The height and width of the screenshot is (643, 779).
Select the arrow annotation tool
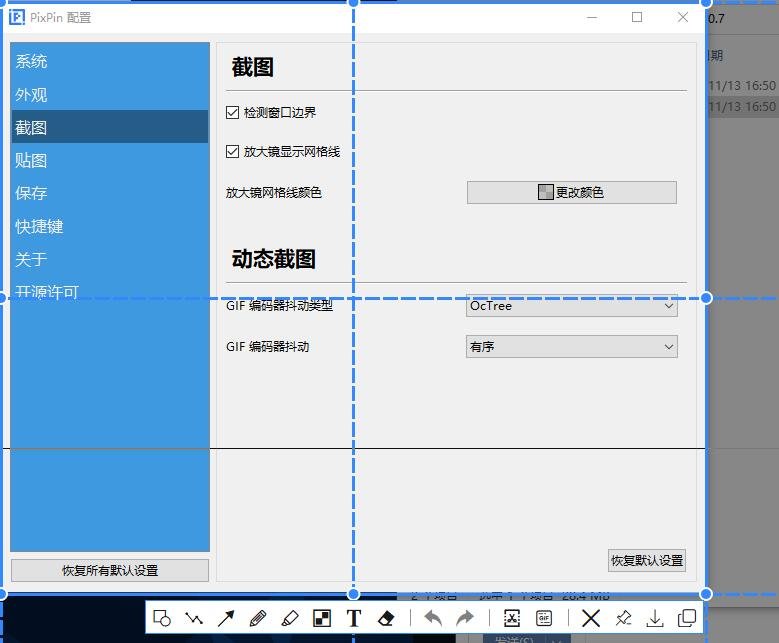click(x=226, y=618)
